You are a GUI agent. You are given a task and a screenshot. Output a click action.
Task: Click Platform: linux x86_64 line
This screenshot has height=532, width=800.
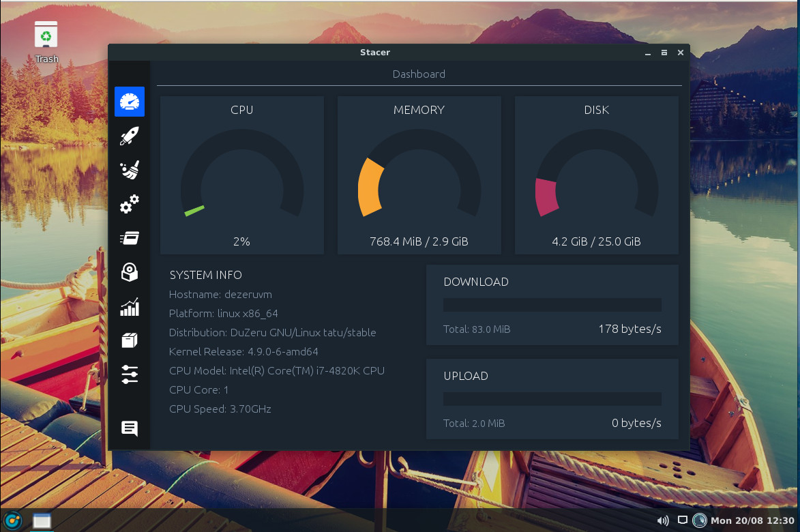(x=224, y=313)
